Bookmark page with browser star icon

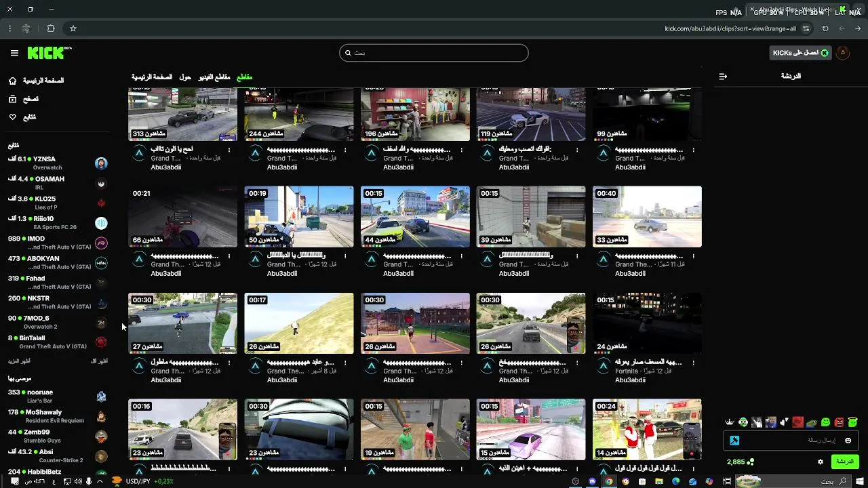(x=73, y=28)
